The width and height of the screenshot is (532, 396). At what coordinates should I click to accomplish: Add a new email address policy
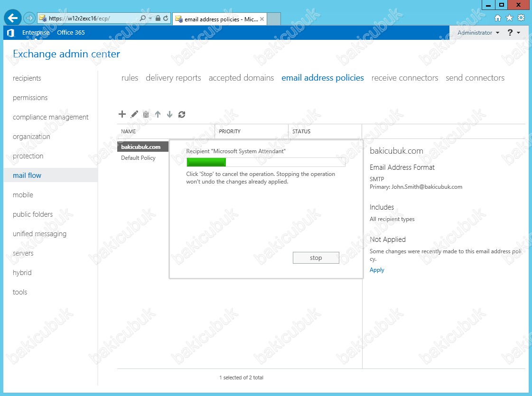pyautogui.click(x=122, y=114)
